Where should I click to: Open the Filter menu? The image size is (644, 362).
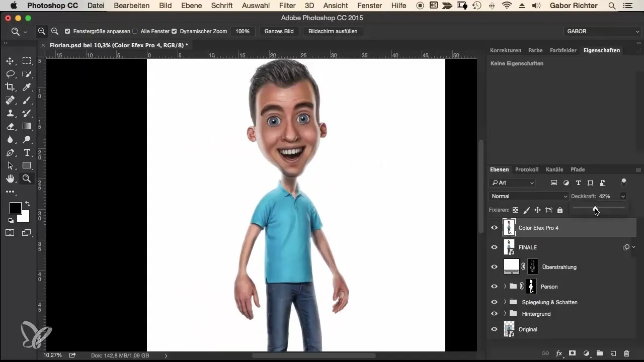tap(287, 6)
